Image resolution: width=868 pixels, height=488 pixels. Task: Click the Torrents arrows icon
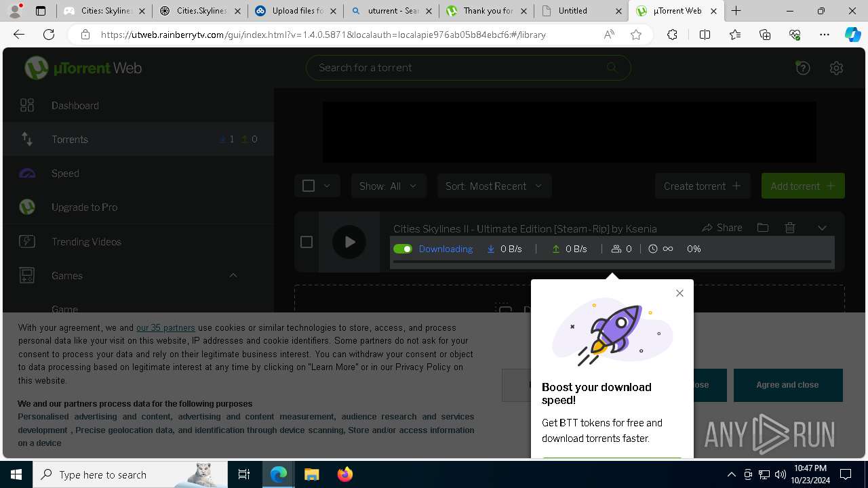coord(27,139)
